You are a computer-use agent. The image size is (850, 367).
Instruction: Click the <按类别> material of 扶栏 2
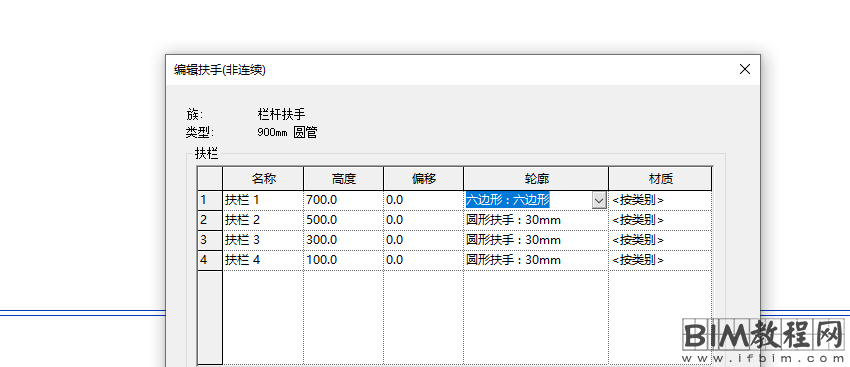click(x=660, y=220)
